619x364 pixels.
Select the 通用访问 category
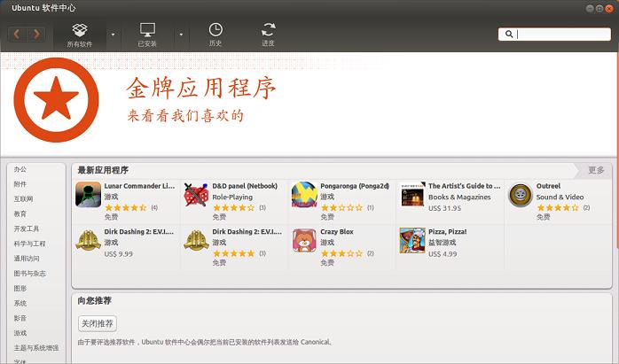[27, 259]
